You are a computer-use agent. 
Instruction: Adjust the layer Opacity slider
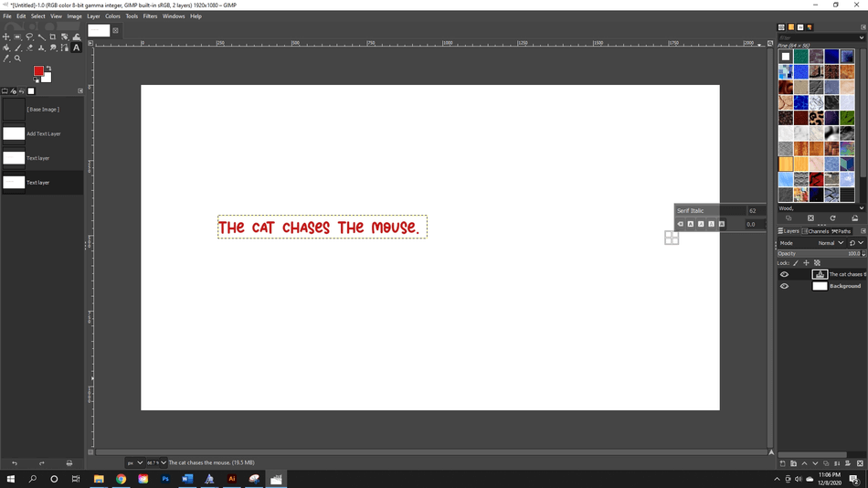[x=820, y=254]
